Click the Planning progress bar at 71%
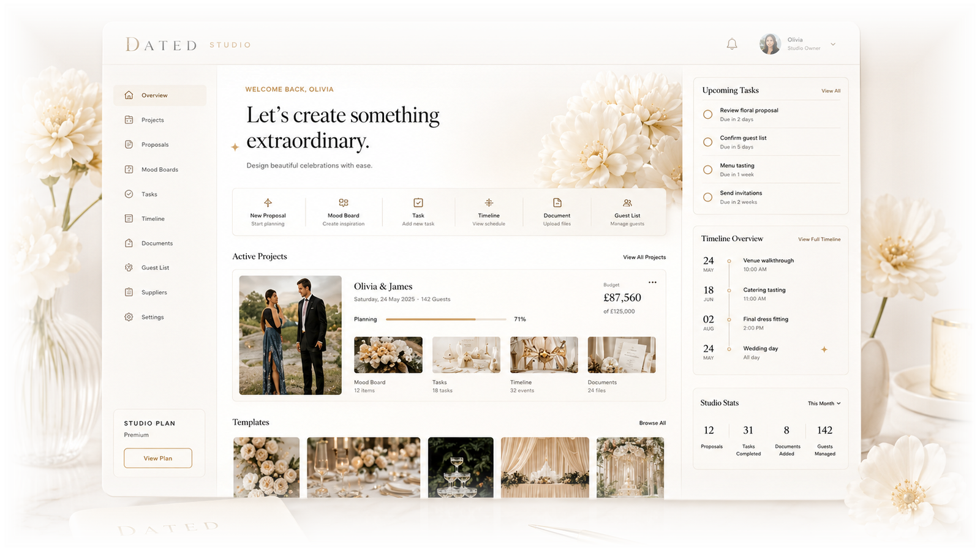Viewport: 980px width, 551px height. (x=446, y=319)
